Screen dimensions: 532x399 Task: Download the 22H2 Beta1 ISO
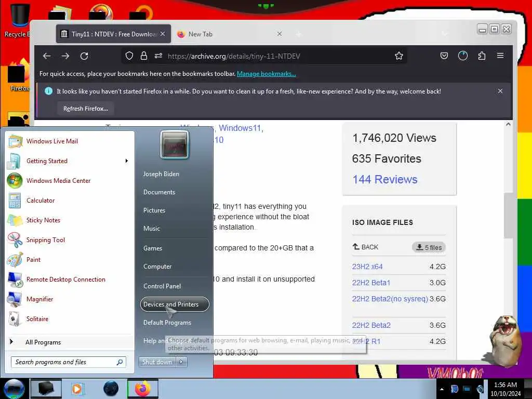[x=371, y=283]
